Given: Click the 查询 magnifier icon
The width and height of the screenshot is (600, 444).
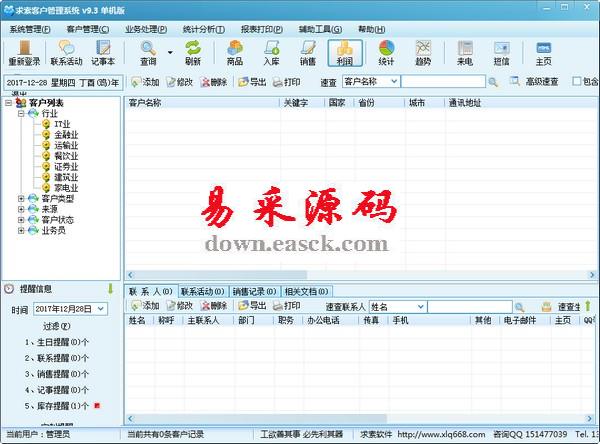Looking at the screenshot, I should click(148, 53).
